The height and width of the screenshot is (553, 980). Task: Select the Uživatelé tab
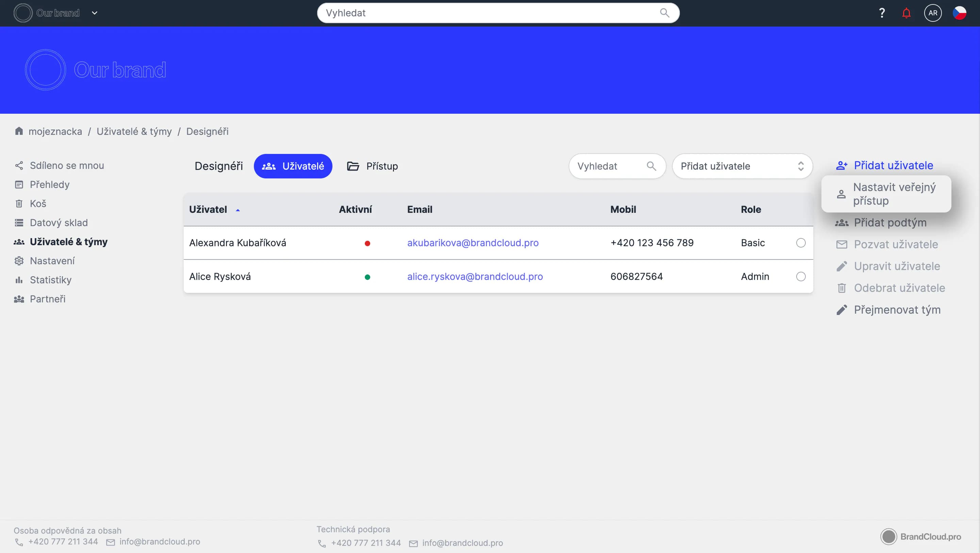click(293, 166)
